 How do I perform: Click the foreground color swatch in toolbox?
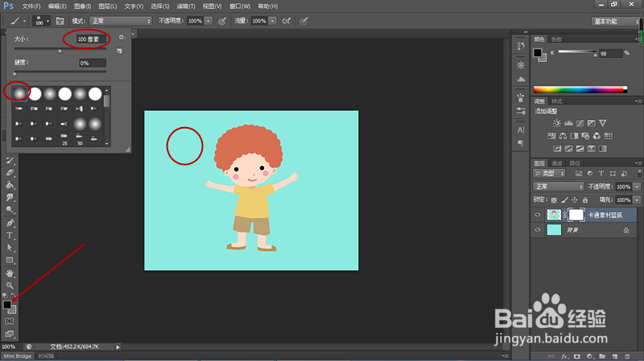[7, 305]
